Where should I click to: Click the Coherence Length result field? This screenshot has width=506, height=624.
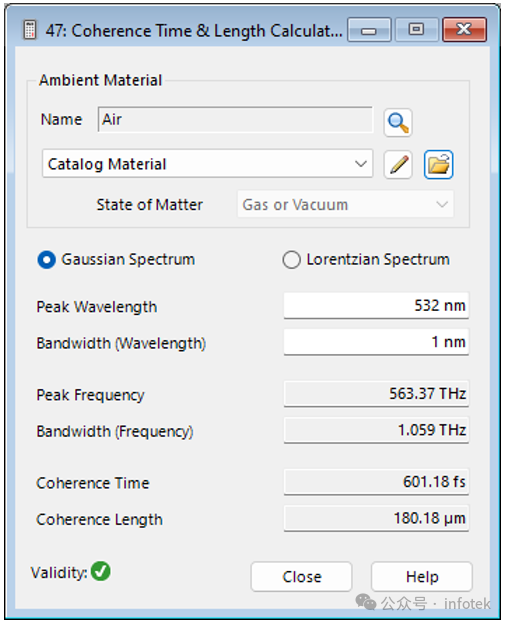[x=376, y=518]
